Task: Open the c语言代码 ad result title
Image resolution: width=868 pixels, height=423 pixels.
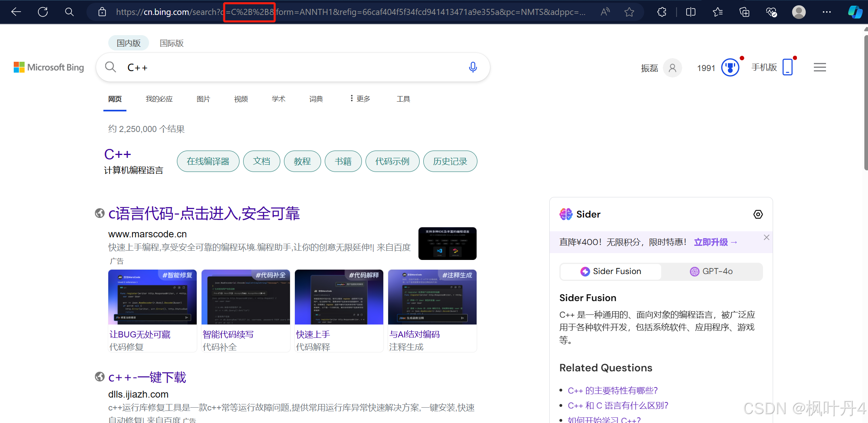Action: coord(204,214)
